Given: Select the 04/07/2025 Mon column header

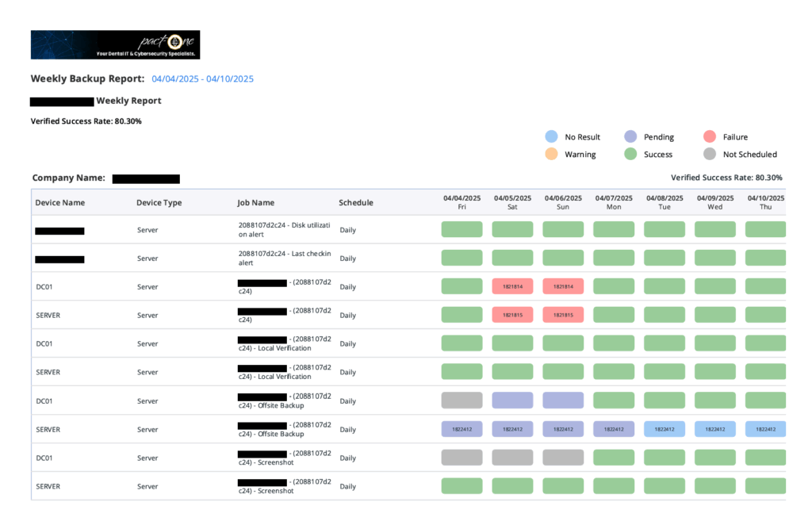Looking at the screenshot, I should [613, 202].
